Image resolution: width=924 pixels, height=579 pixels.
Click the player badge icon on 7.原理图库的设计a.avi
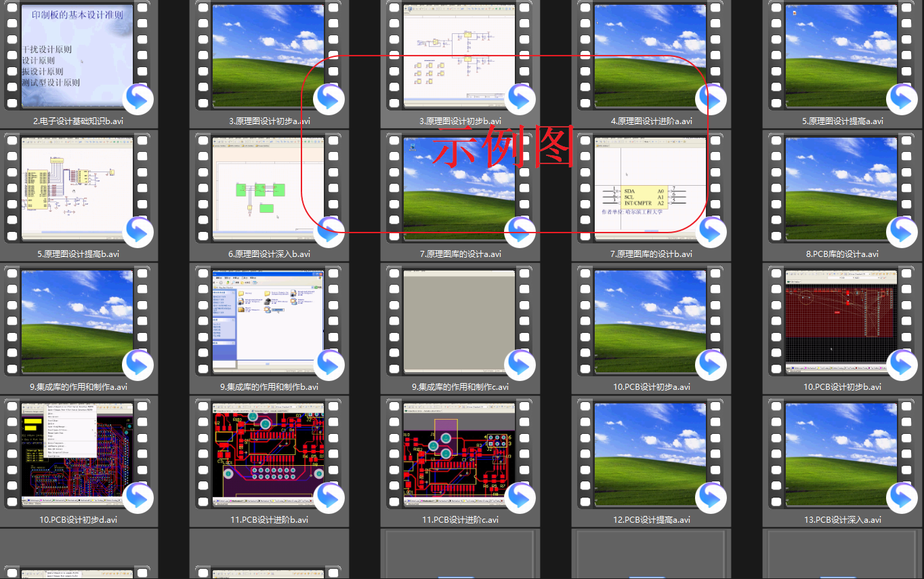click(x=520, y=233)
